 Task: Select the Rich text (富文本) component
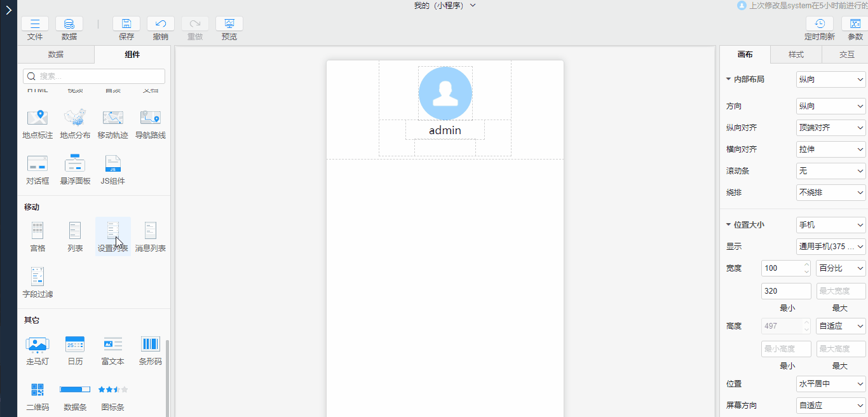pyautogui.click(x=112, y=345)
